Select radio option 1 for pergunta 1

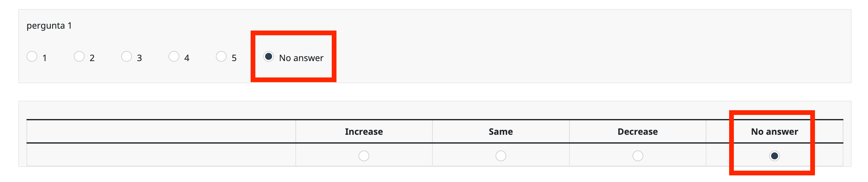(32, 56)
